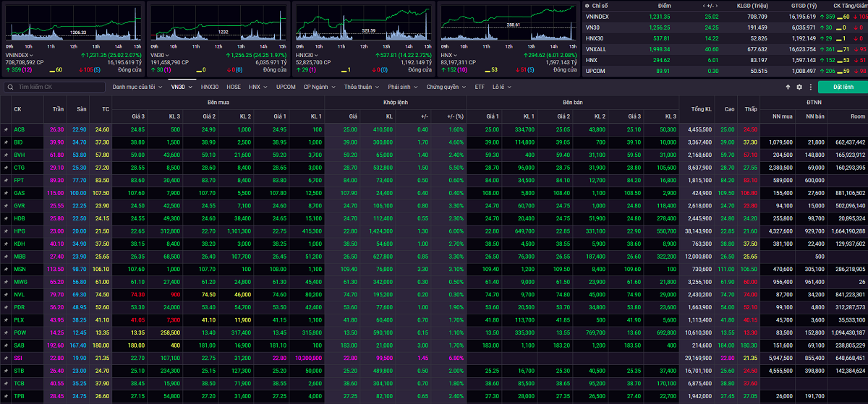Image resolution: width=868 pixels, height=404 pixels.
Task: Open the VN30 dropdown tab
Action: point(181,87)
